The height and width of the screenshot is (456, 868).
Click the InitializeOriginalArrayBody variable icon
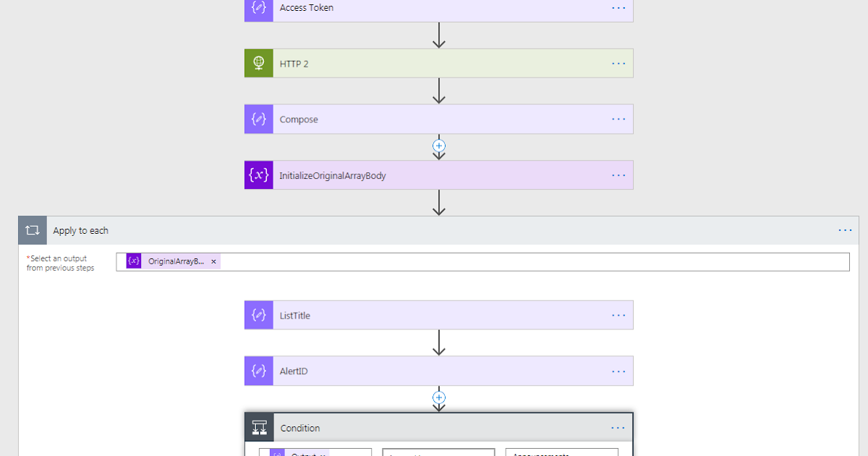pos(258,174)
